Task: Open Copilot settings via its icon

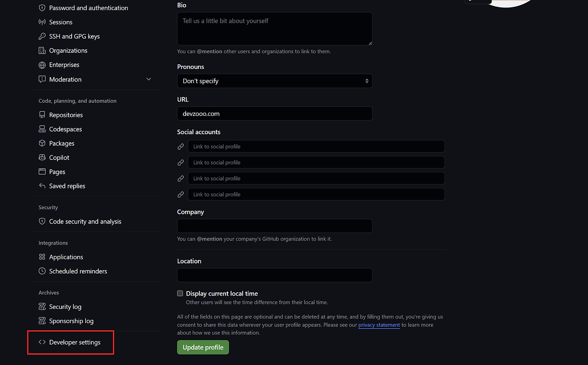Action: 42,157
